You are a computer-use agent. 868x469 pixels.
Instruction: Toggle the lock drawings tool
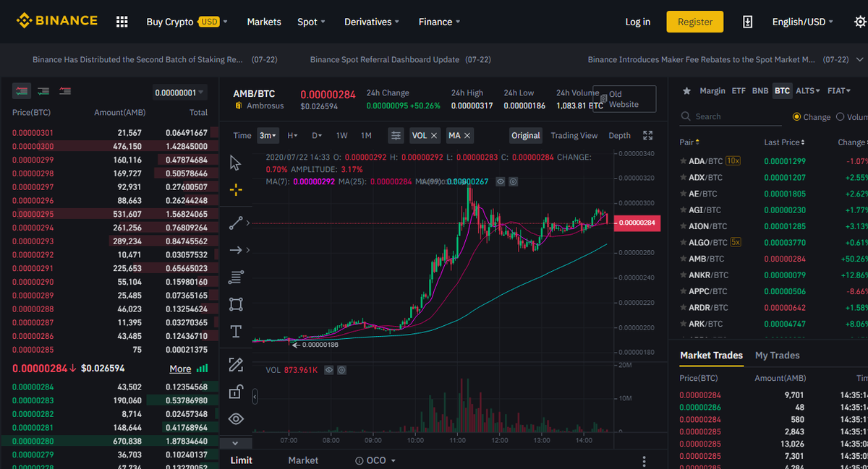click(x=235, y=392)
